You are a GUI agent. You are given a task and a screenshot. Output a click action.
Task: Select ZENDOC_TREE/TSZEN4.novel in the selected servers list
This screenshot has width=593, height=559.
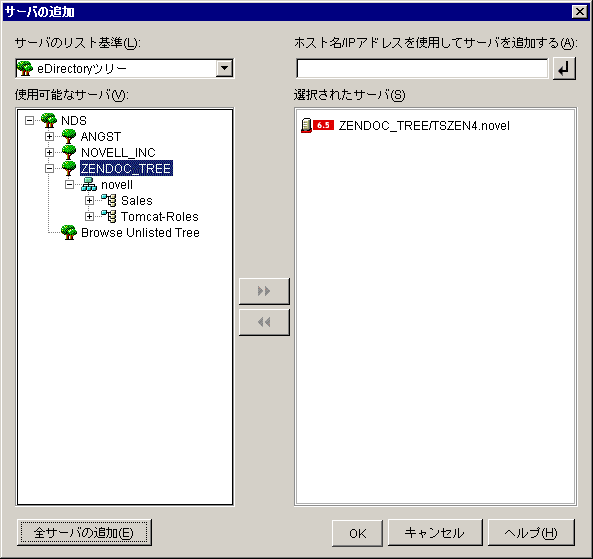424,126
